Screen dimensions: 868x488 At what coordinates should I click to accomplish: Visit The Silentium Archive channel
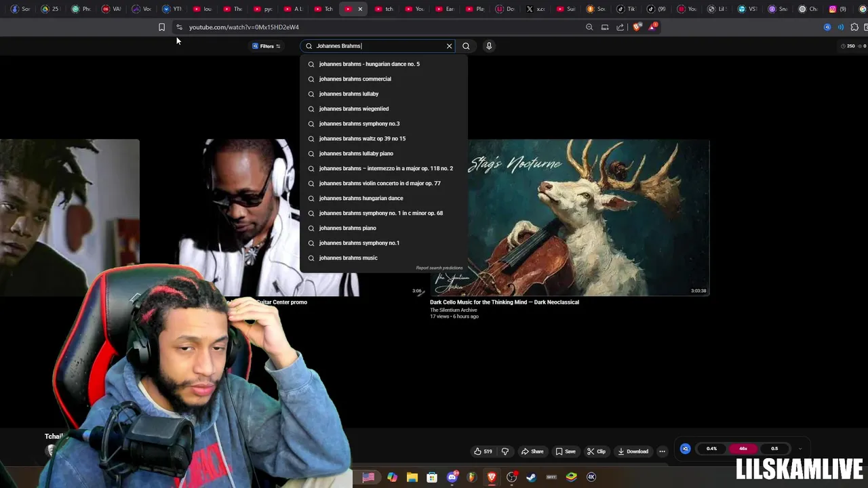click(454, 310)
